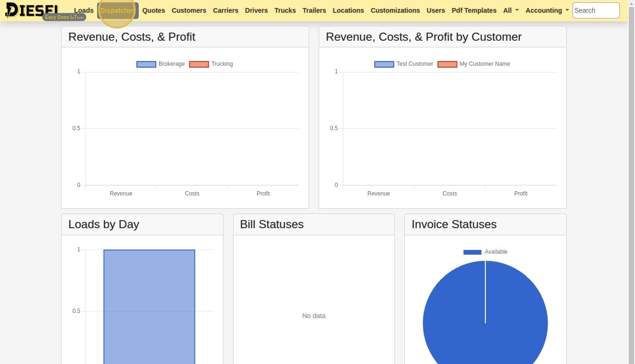This screenshot has height=364, width=635.
Task: Go to Trailers
Action: coord(314,11)
